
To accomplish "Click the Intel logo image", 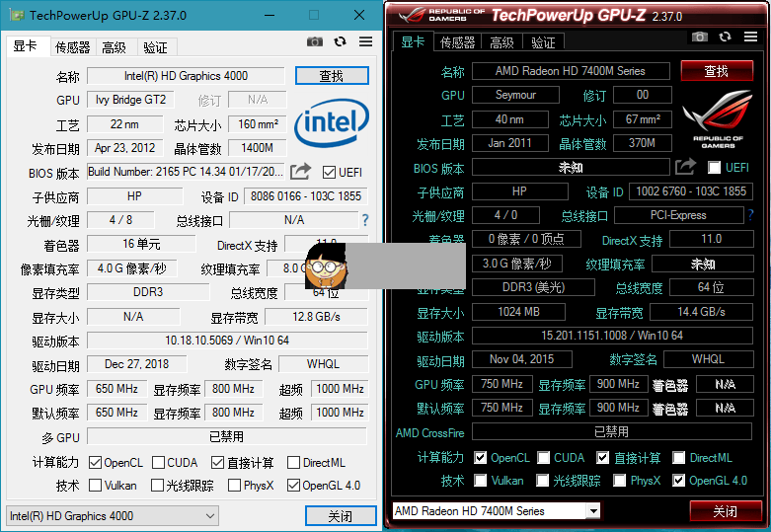I will coord(332,123).
